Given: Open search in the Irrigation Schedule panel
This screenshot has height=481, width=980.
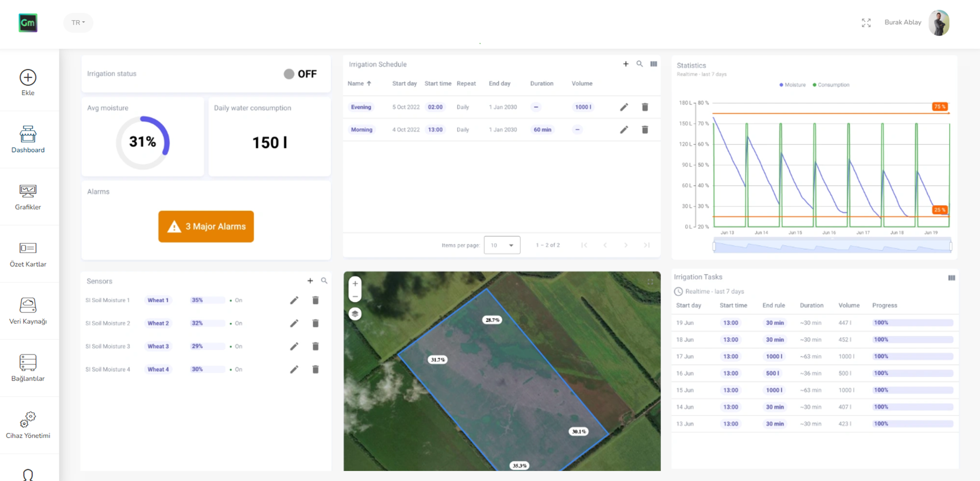Looking at the screenshot, I should [x=640, y=64].
